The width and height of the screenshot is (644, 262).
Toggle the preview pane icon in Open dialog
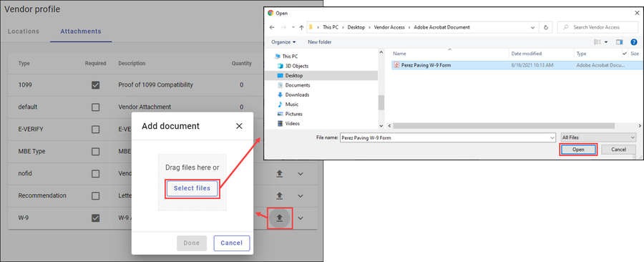[620, 42]
